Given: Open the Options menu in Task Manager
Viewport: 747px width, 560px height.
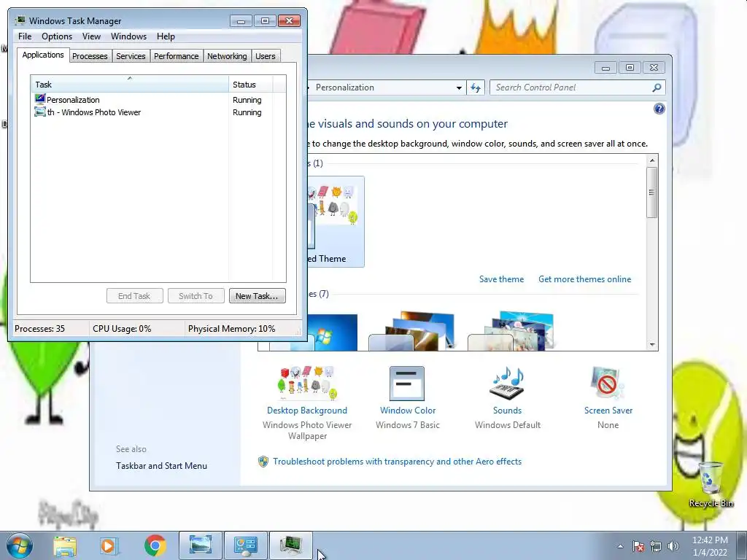Looking at the screenshot, I should [57, 36].
